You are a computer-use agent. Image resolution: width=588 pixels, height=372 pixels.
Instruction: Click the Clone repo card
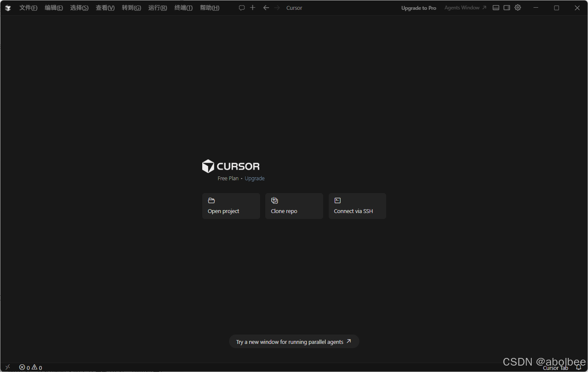click(x=294, y=206)
